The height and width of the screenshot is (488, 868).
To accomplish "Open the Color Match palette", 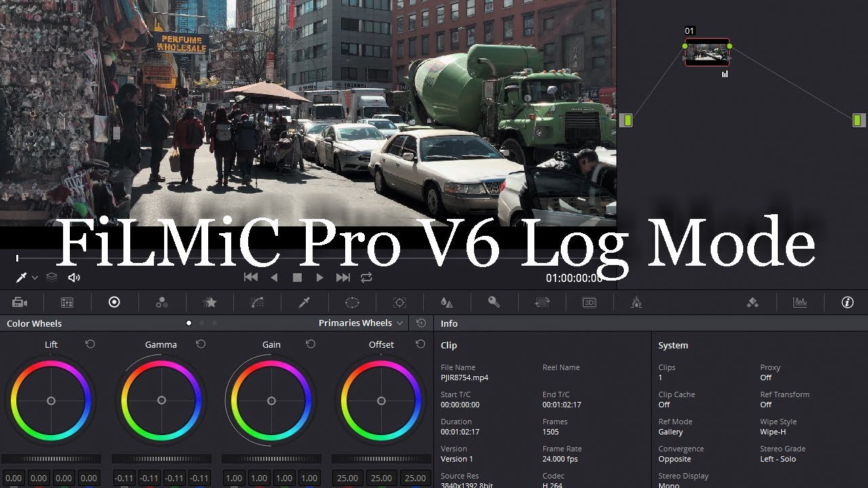I will [67, 302].
